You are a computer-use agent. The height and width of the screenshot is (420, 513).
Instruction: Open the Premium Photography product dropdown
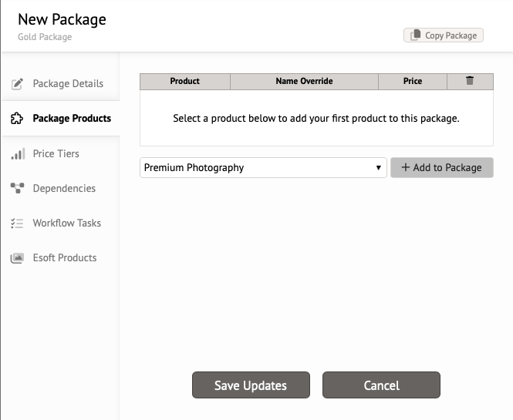click(263, 168)
